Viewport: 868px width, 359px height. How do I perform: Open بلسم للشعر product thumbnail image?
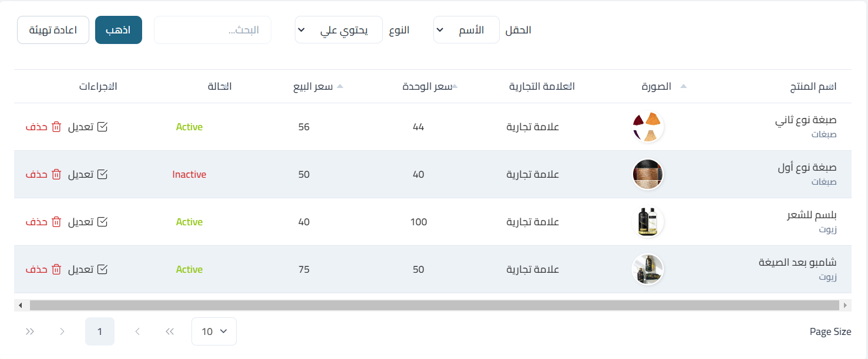(648, 222)
